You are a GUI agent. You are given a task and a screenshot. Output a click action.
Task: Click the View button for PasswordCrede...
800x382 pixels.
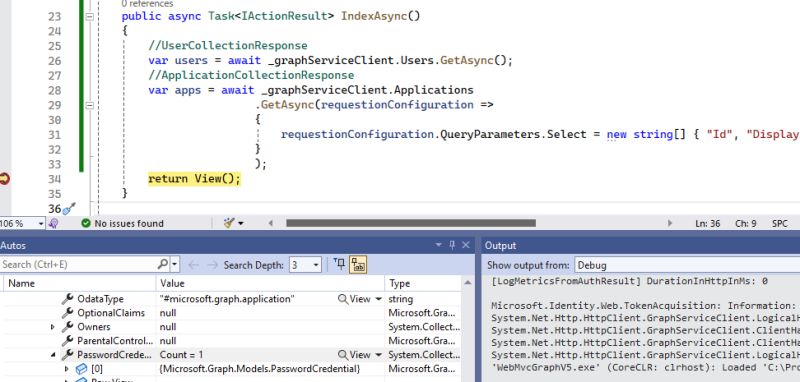[x=354, y=354]
